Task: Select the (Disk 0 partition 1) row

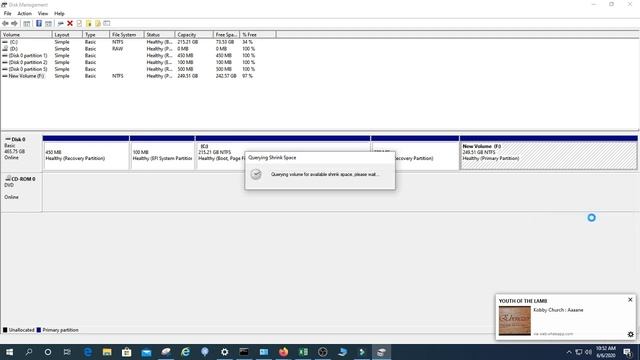Action: coord(129,56)
